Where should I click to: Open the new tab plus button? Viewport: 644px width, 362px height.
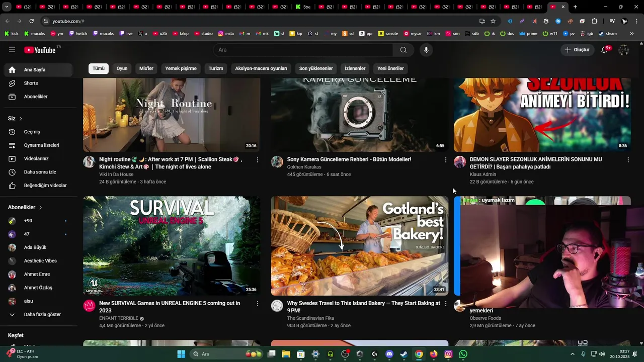575,7
